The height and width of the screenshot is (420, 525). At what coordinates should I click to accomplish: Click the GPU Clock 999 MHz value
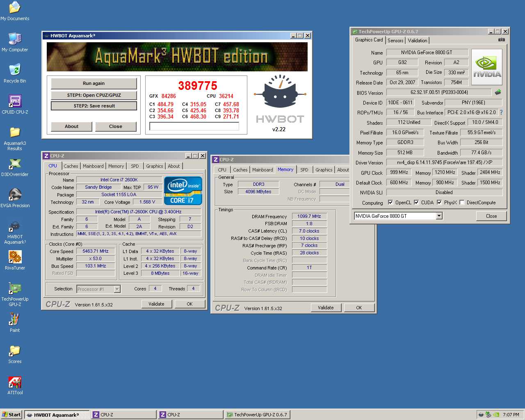pyautogui.click(x=399, y=172)
